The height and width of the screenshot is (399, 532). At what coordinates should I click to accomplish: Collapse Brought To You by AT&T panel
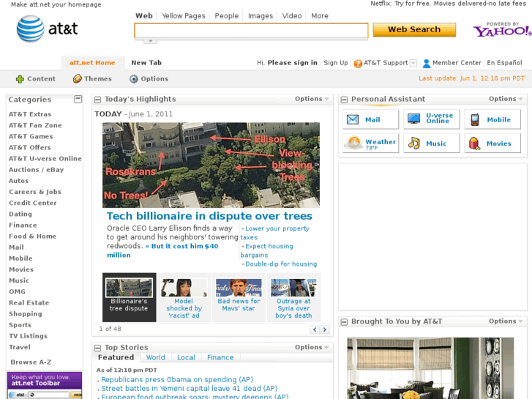point(344,322)
